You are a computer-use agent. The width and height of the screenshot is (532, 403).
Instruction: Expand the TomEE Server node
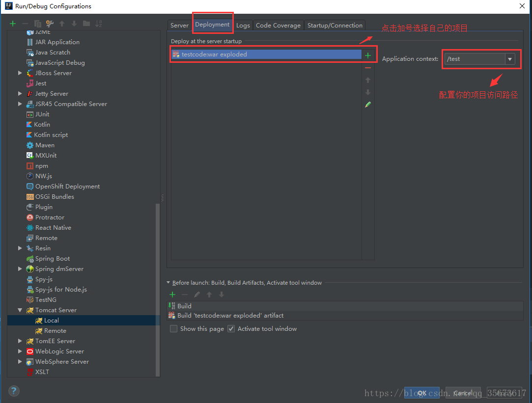[20, 341]
